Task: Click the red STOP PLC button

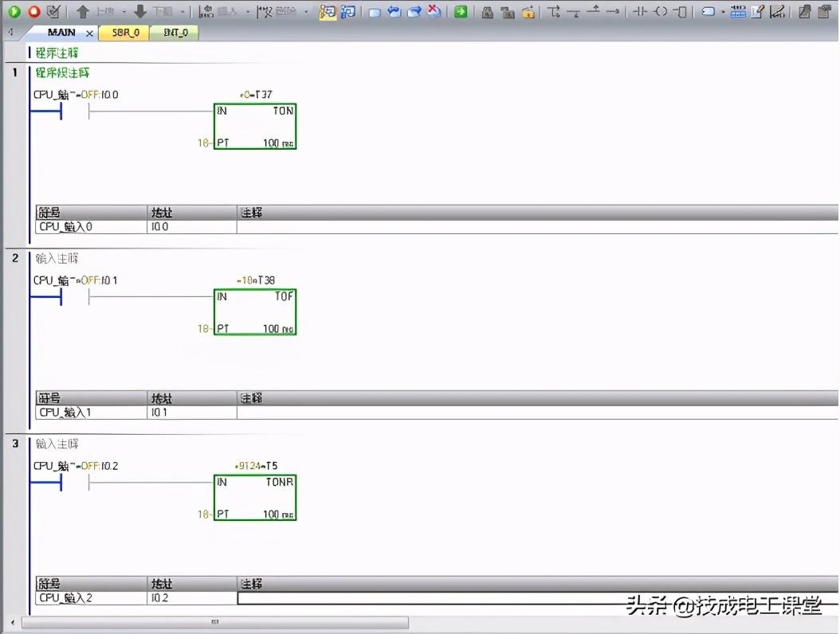Action: pyautogui.click(x=34, y=11)
